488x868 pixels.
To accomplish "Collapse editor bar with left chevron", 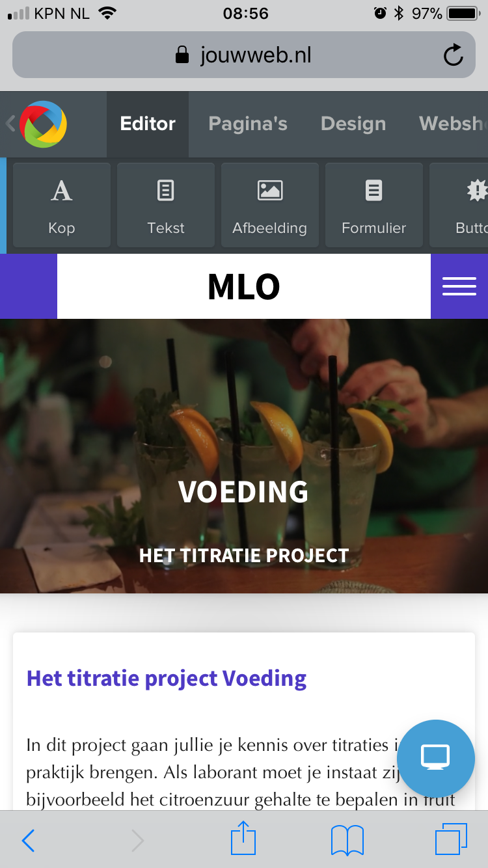I will tap(10, 124).
